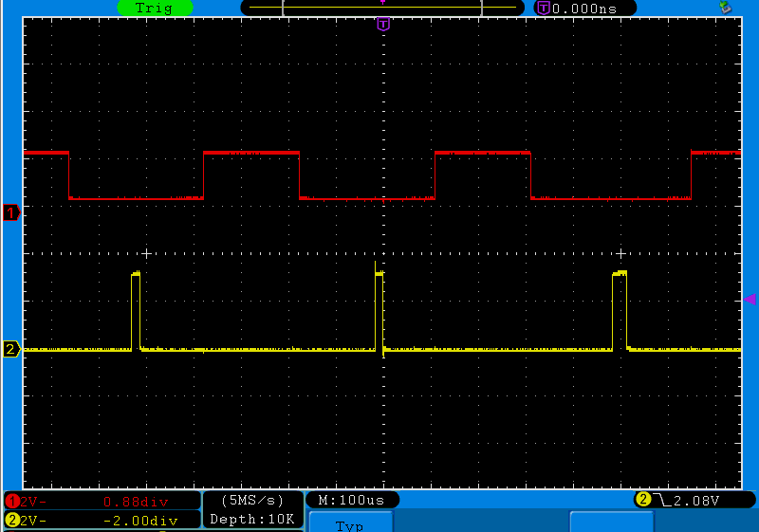The width and height of the screenshot is (759, 532).
Task: Click the 5MS/s sample rate display
Action: (x=252, y=500)
